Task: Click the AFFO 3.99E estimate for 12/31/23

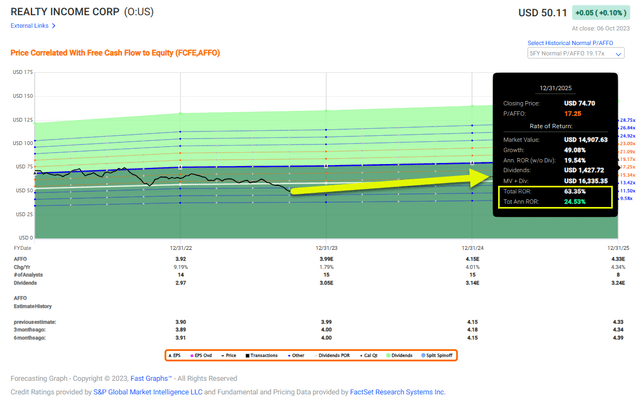Action: click(327, 259)
